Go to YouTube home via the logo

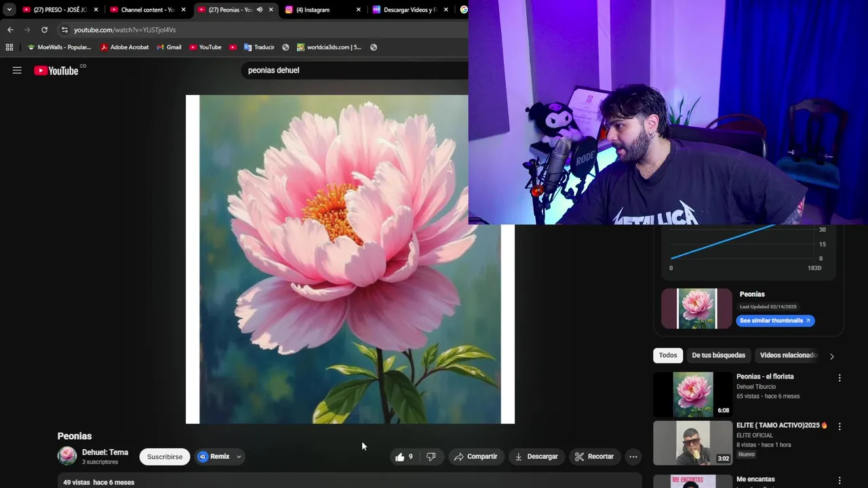click(x=56, y=70)
